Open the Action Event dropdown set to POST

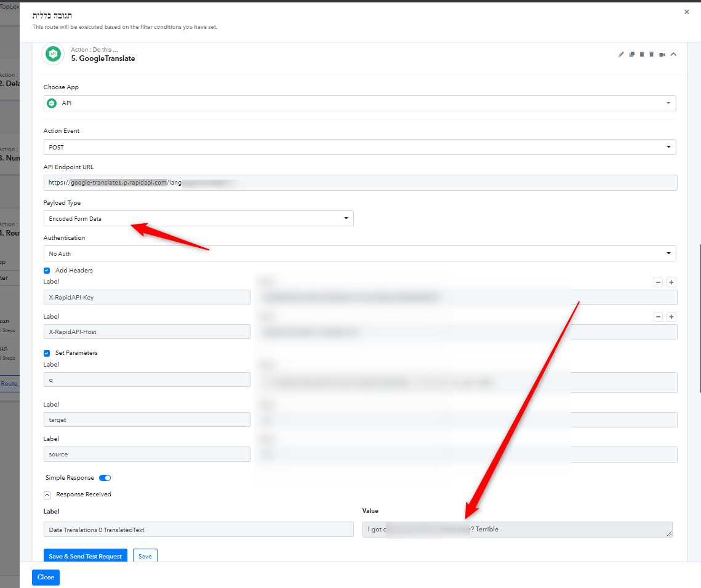click(359, 147)
